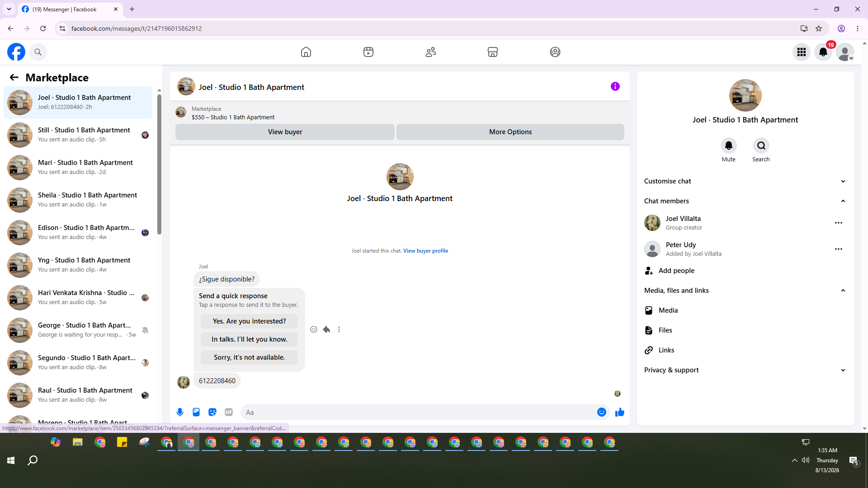Expand Privacy & support section
The width and height of the screenshot is (868, 488).
745,370
